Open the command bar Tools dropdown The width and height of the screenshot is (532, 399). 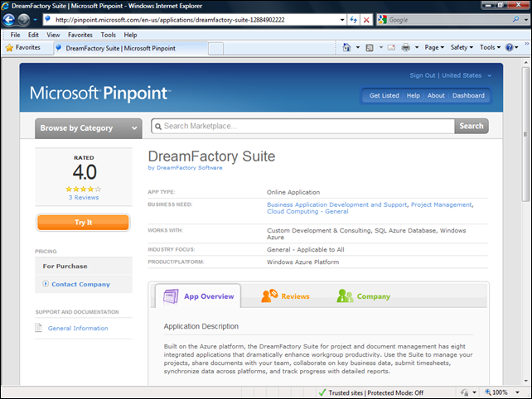click(490, 47)
